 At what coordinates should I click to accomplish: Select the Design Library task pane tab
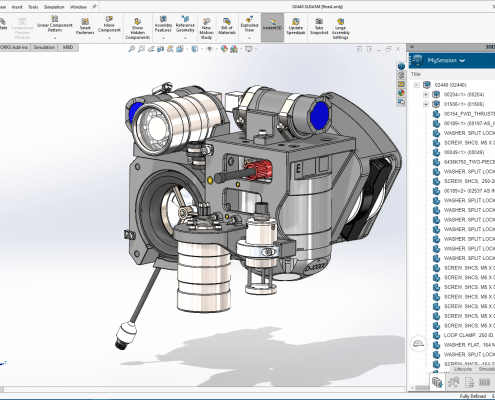click(401, 75)
